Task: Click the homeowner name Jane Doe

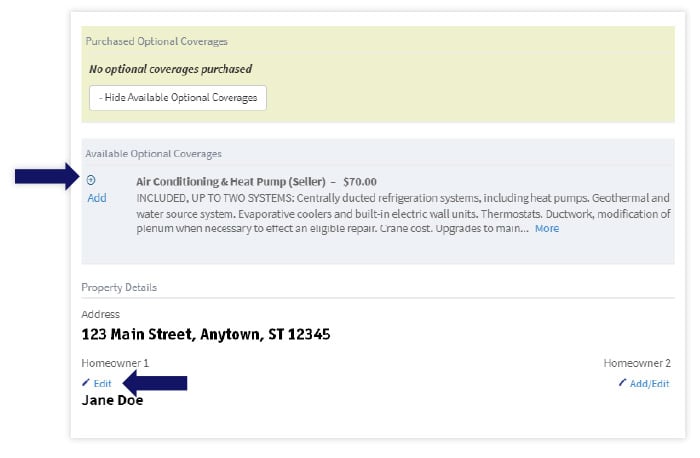Action: pos(112,401)
